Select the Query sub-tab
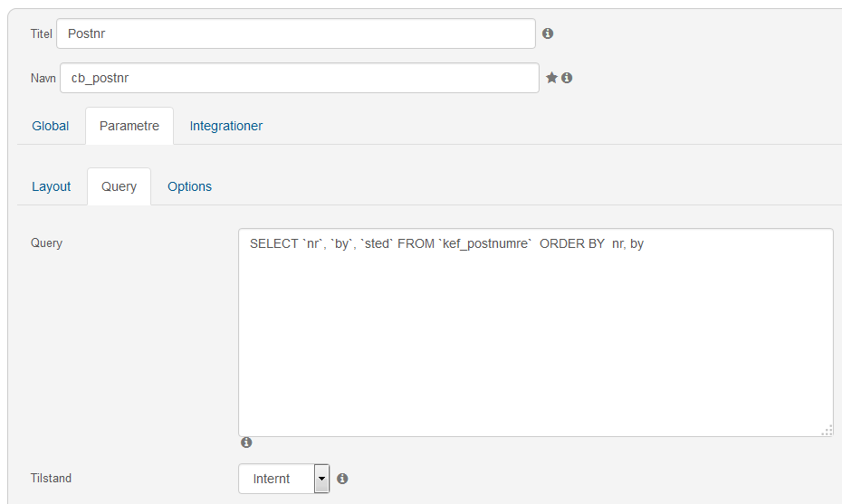Image resolution: width=842 pixels, height=504 pixels. tap(120, 186)
